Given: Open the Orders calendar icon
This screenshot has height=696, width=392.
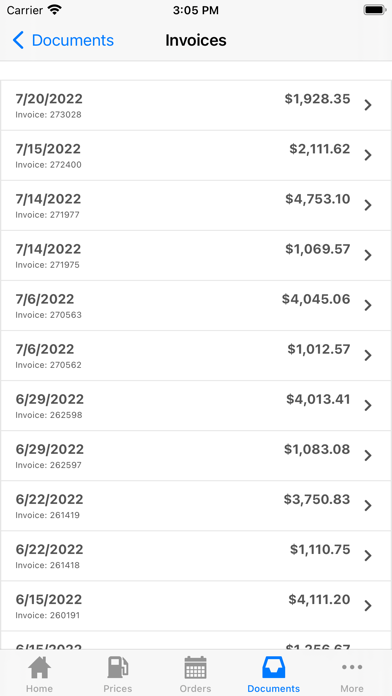Looking at the screenshot, I should [195, 668].
